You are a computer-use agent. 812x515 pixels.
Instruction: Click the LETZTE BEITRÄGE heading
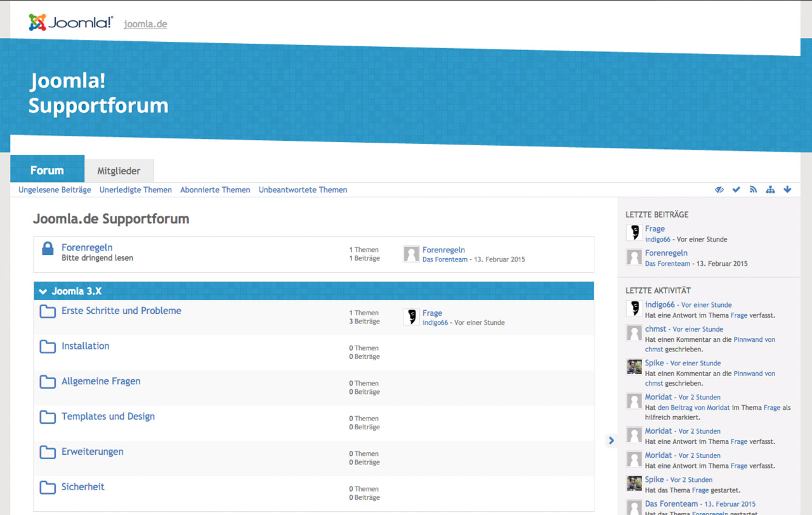(657, 215)
